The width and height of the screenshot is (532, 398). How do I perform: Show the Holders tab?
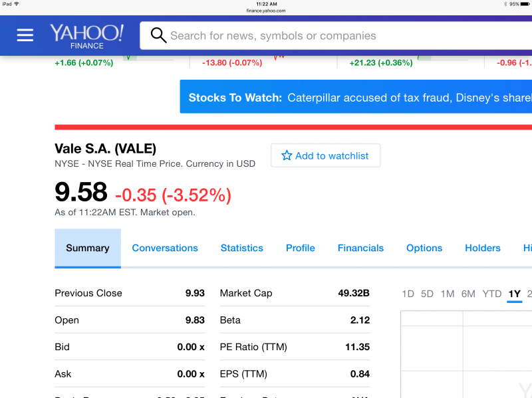(x=482, y=248)
